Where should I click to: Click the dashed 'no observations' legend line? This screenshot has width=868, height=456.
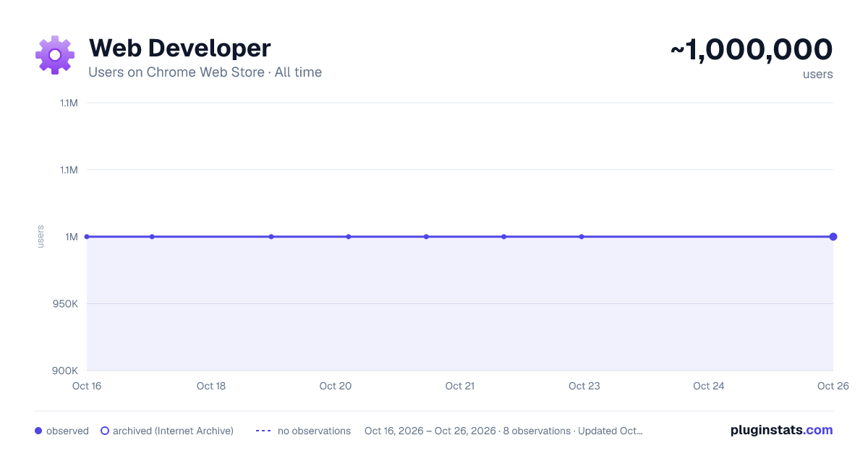tap(263, 431)
